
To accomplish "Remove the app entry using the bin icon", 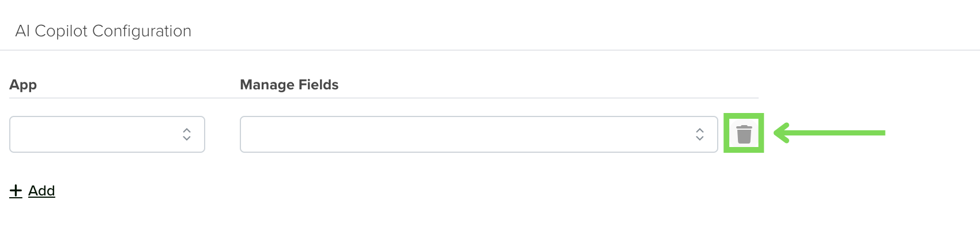I will pyautogui.click(x=744, y=134).
